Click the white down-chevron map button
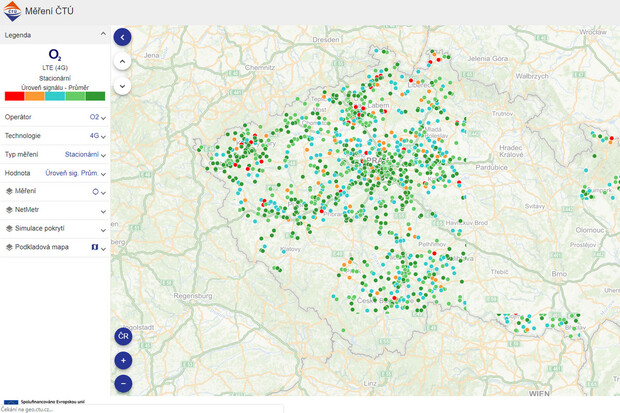The width and height of the screenshot is (620, 413). [x=123, y=86]
